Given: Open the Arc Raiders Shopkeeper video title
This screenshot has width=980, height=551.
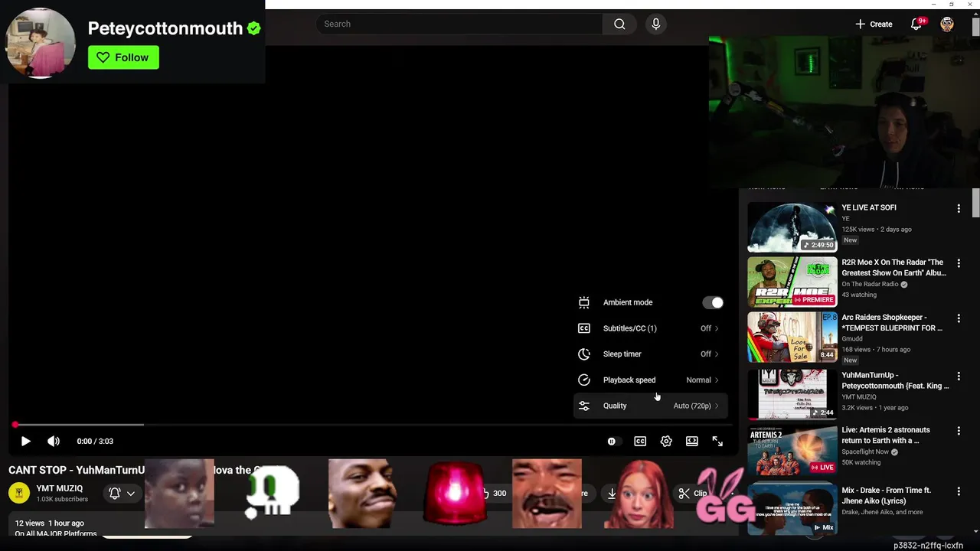Looking at the screenshot, I should point(892,322).
